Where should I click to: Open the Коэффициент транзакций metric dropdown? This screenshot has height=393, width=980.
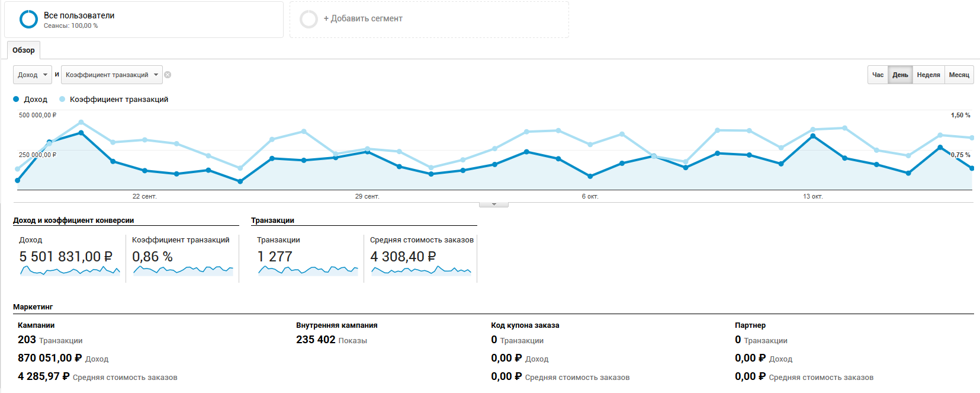112,75
